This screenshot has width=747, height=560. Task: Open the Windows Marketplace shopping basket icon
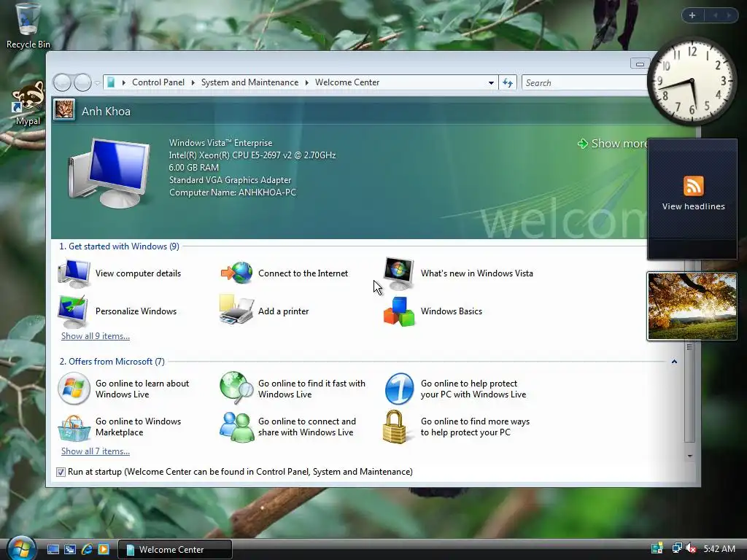(x=74, y=428)
